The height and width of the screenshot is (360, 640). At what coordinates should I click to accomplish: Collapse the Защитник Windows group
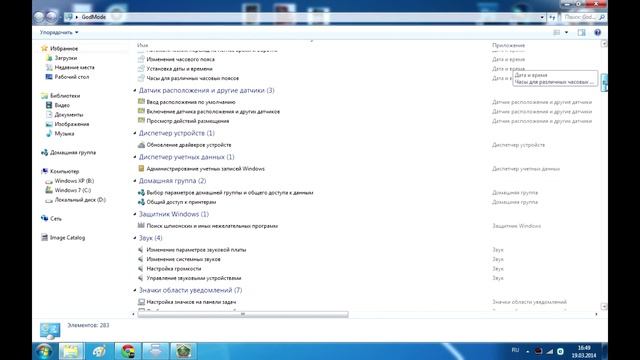coord(135,214)
